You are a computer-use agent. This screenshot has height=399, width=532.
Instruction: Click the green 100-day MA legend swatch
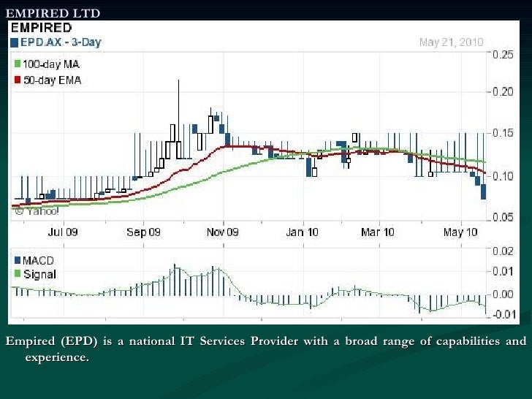pyautogui.click(x=18, y=64)
